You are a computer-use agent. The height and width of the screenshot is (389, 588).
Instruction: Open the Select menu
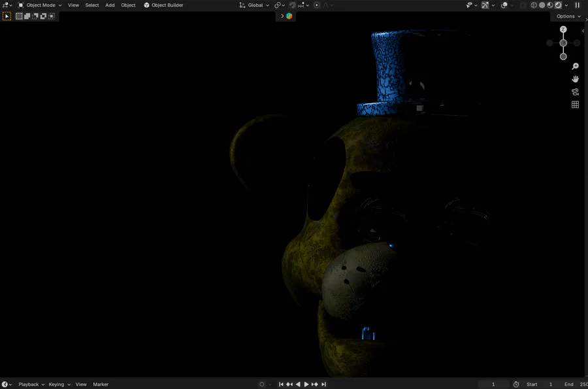tap(92, 5)
